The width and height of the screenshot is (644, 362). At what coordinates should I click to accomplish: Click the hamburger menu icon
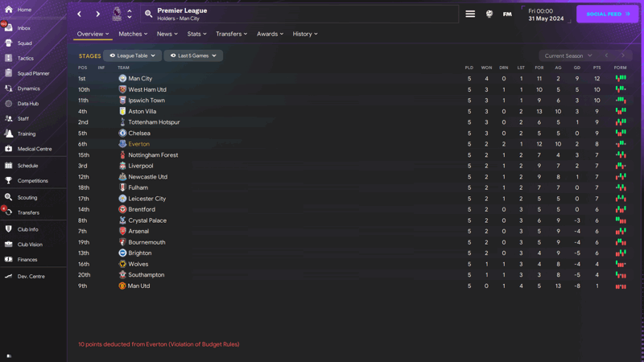470,14
